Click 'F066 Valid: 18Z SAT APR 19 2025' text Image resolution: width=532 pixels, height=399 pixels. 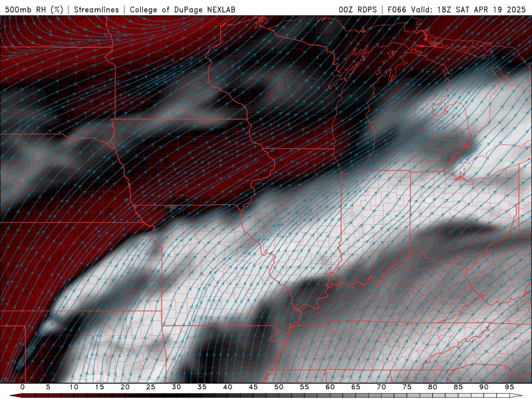tap(458, 9)
